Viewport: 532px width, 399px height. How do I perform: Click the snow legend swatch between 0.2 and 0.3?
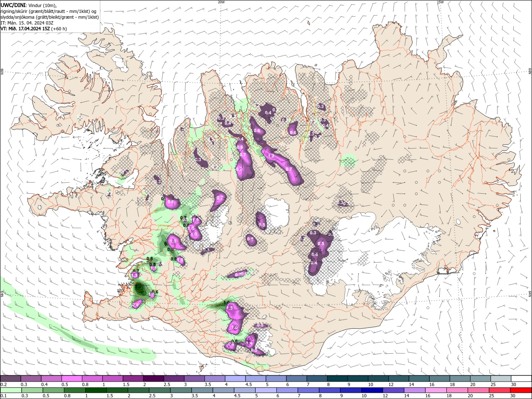(x=10, y=379)
